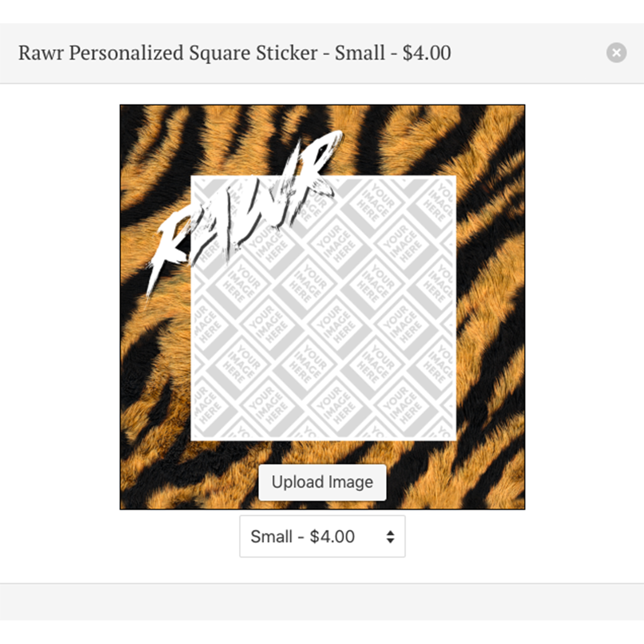The width and height of the screenshot is (644, 644).
Task: Click Upload Image to add your photo
Action: pyautogui.click(x=322, y=482)
